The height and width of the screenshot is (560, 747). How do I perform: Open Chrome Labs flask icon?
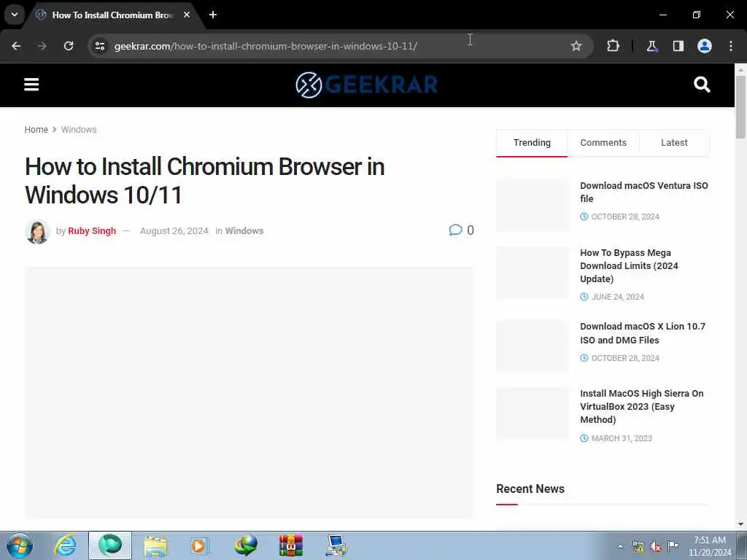(x=651, y=46)
